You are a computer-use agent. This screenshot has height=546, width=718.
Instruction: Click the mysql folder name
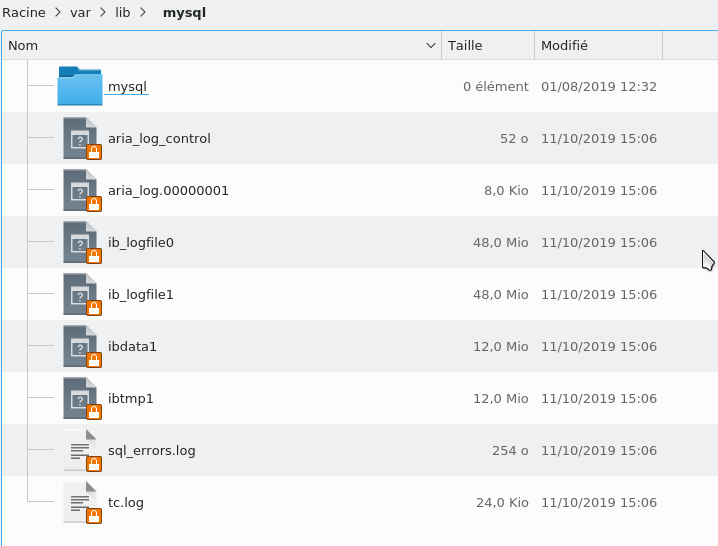(127, 87)
